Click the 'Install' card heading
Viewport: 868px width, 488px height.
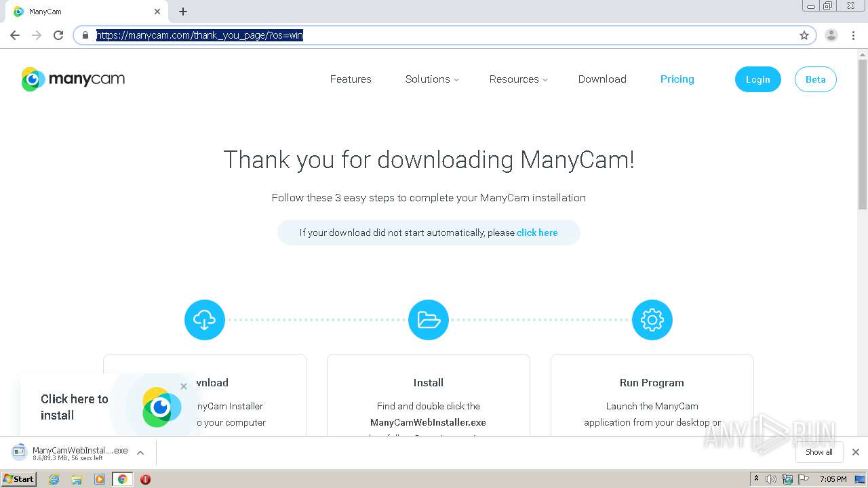click(429, 383)
